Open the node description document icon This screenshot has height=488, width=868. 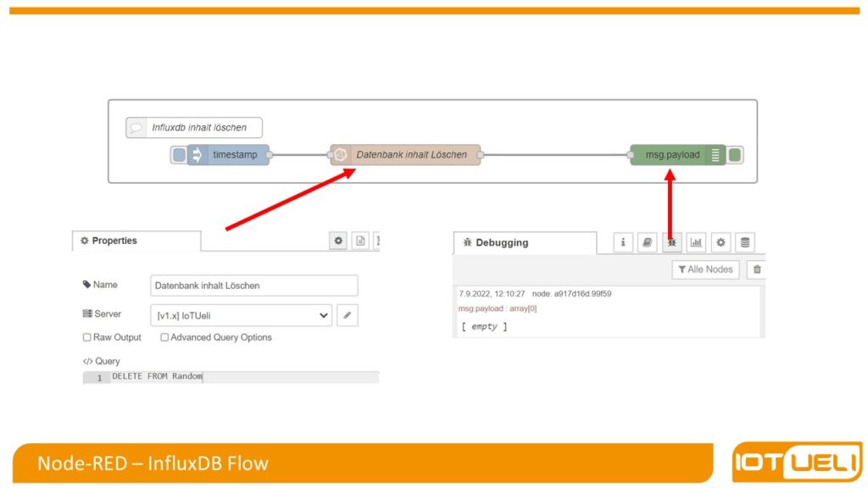[x=360, y=241]
